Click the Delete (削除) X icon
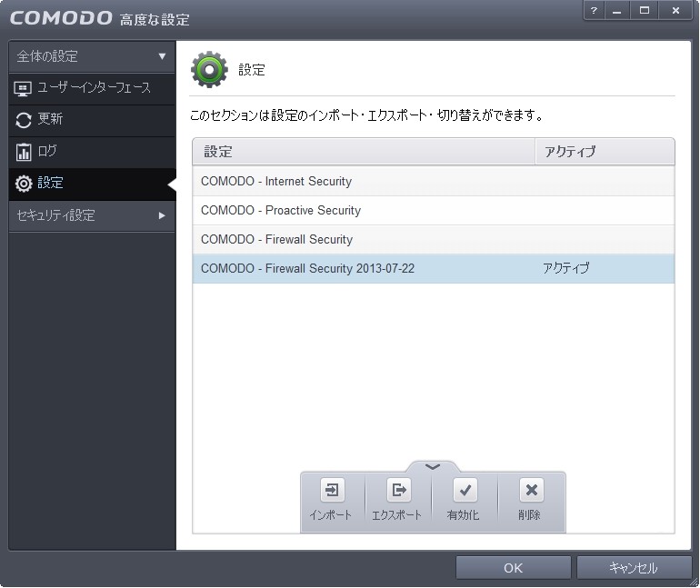The width and height of the screenshot is (700, 588). (x=531, y=490)
